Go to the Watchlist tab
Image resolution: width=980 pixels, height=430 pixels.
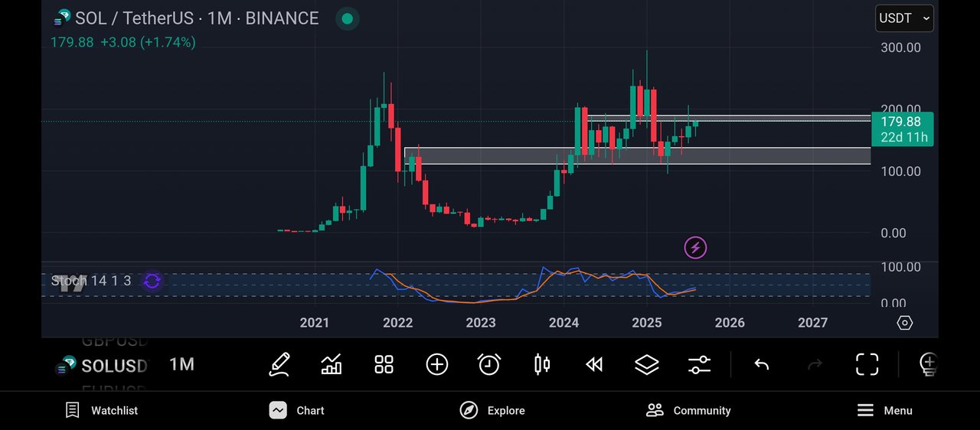(x=102, y=410)
